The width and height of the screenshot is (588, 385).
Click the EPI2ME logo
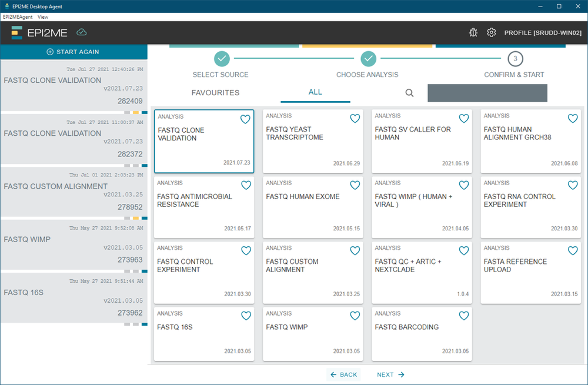[39, 32]
